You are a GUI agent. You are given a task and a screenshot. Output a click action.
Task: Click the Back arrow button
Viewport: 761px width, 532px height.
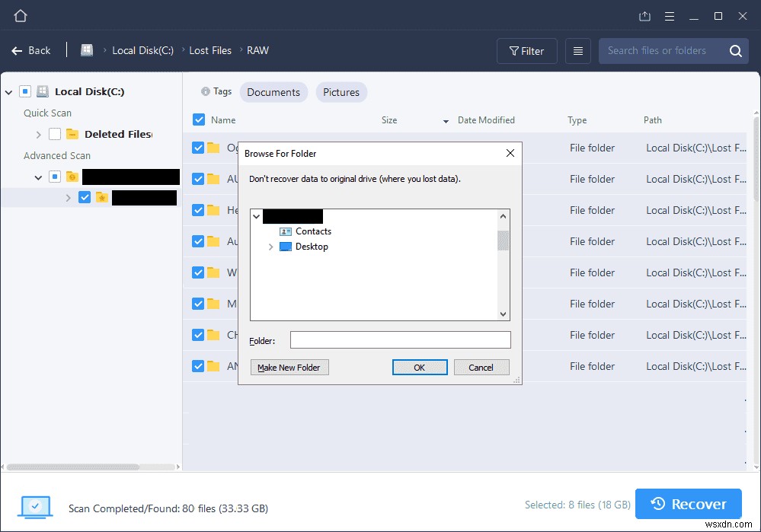coord(30,50)
